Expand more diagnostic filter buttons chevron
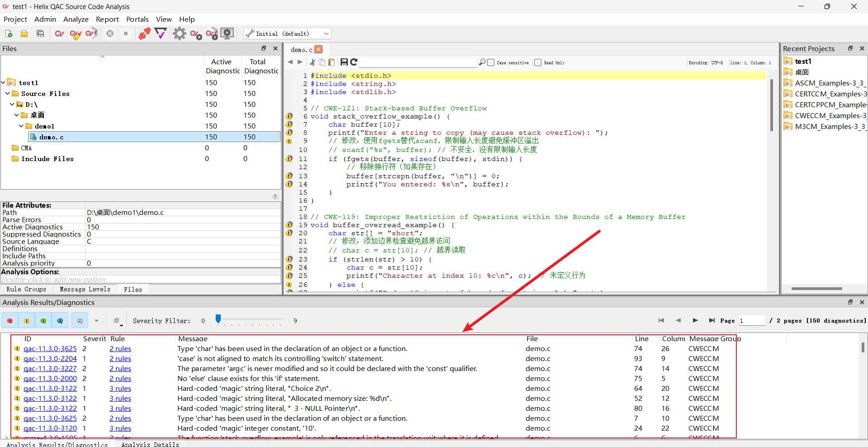868x447 pixels. click(97, 320)
